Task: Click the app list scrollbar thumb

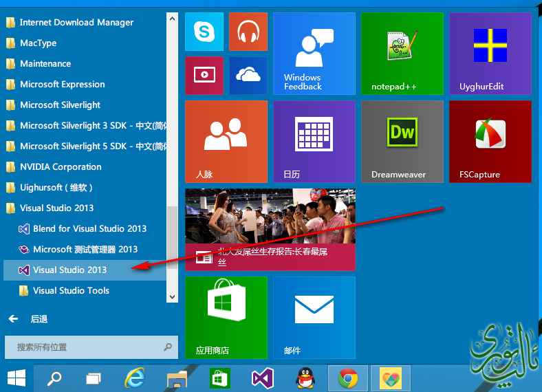Action: (x=172, y=237)
